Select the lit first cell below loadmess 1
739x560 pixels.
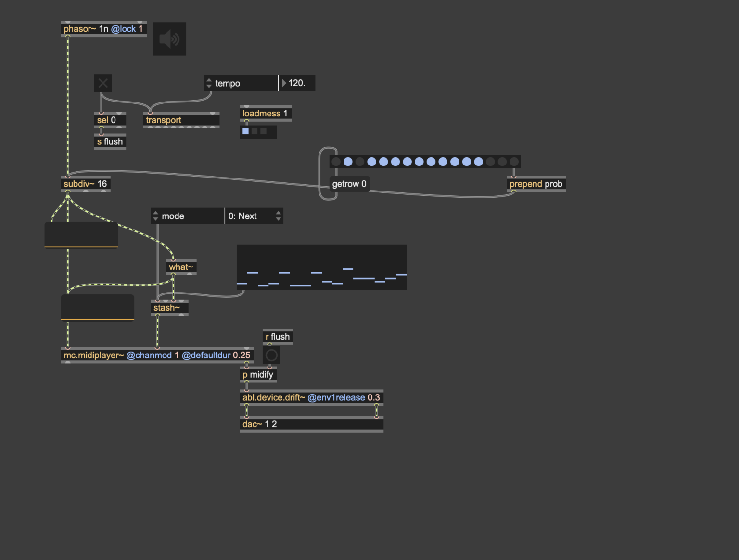click(x=246, y=131)
